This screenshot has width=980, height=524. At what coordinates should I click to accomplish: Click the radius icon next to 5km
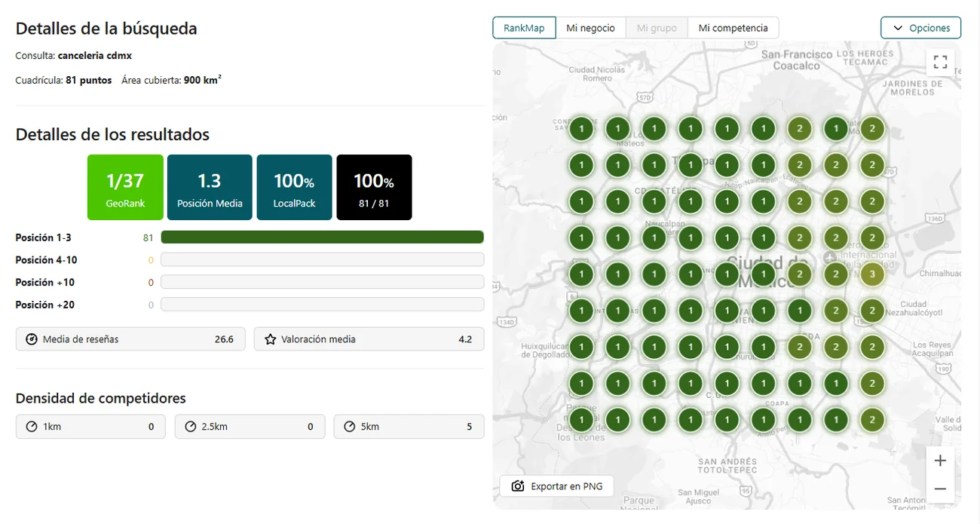click(349, 427)
